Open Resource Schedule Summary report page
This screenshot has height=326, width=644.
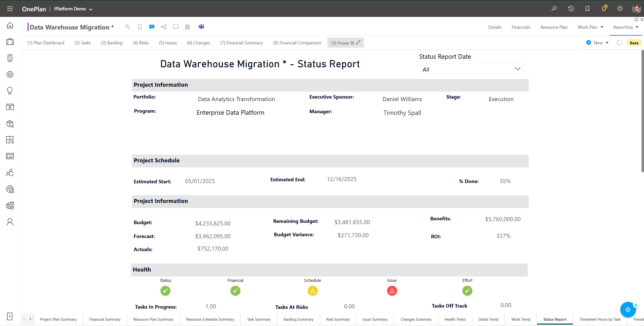210,319
